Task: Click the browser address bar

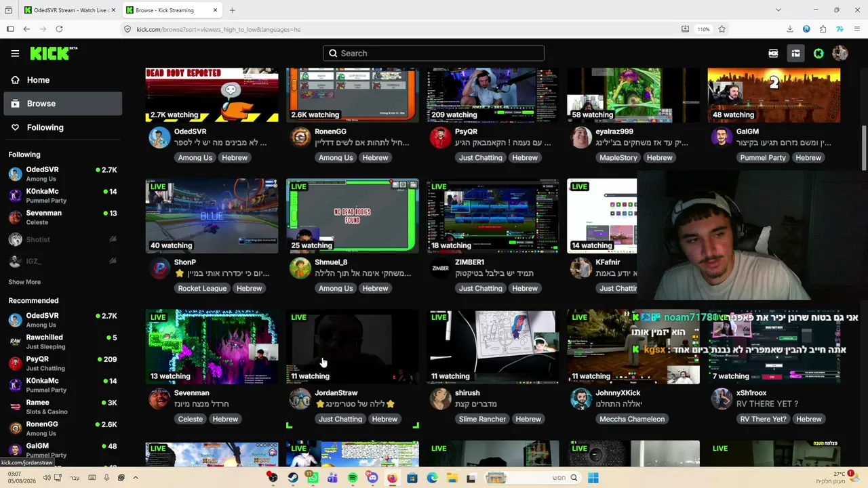Action: coord(400,29)
